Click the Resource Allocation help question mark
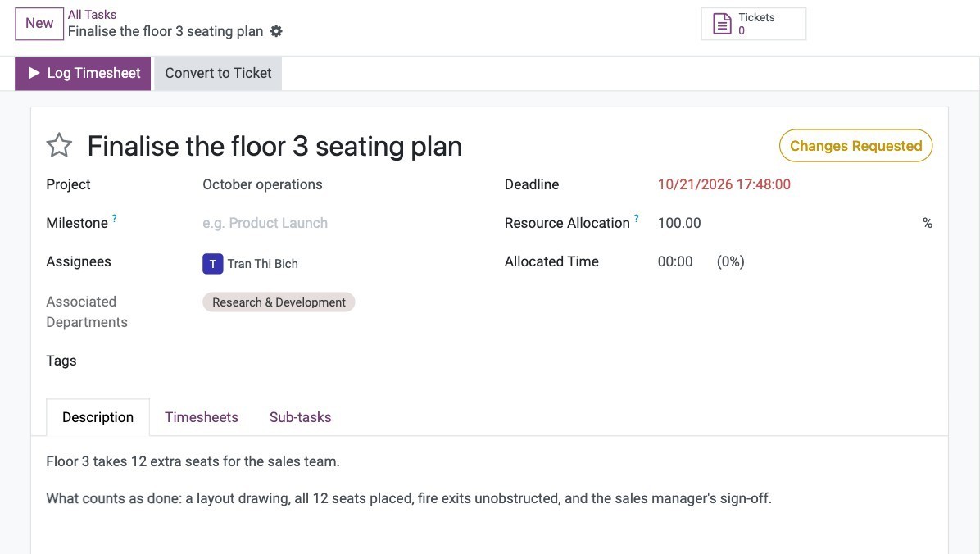Screen dimensions: 980x554 tap(636, 218)
